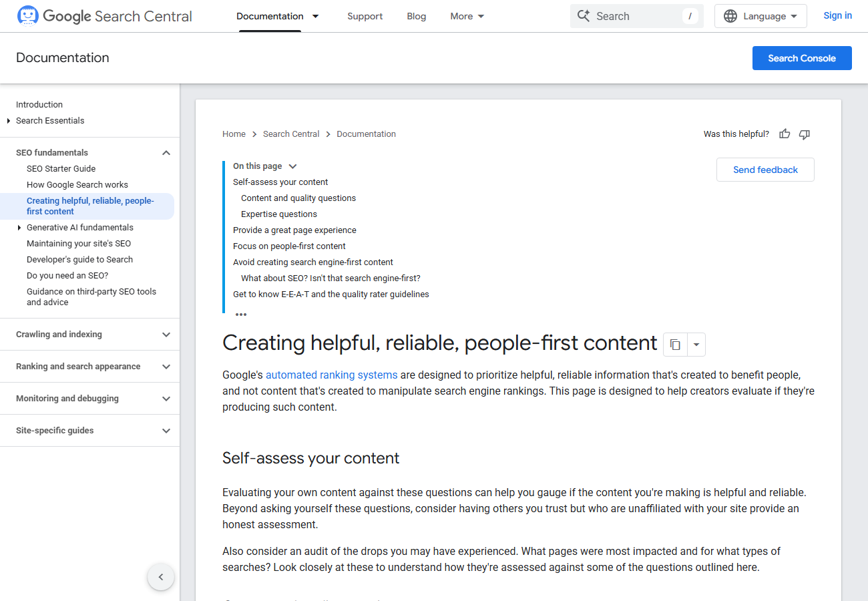
Task: Collapse the SEO fundamentals section
Action: 166,153
